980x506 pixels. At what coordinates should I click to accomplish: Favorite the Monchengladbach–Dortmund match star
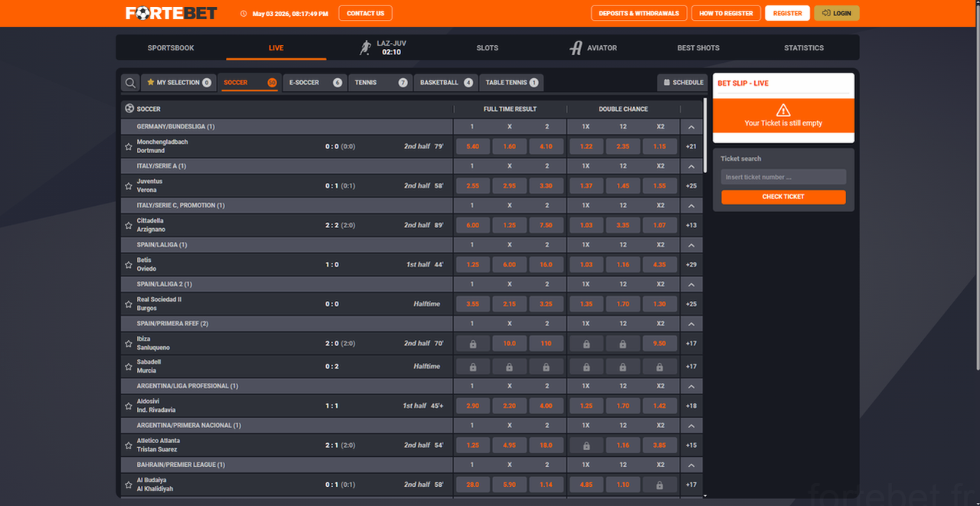tap(129, 146)
